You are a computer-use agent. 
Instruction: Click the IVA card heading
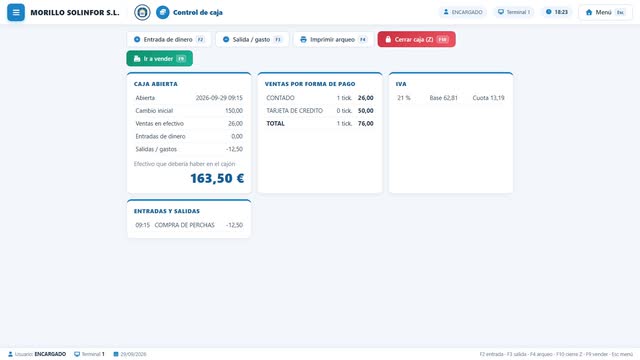click(x=401, y=84)
